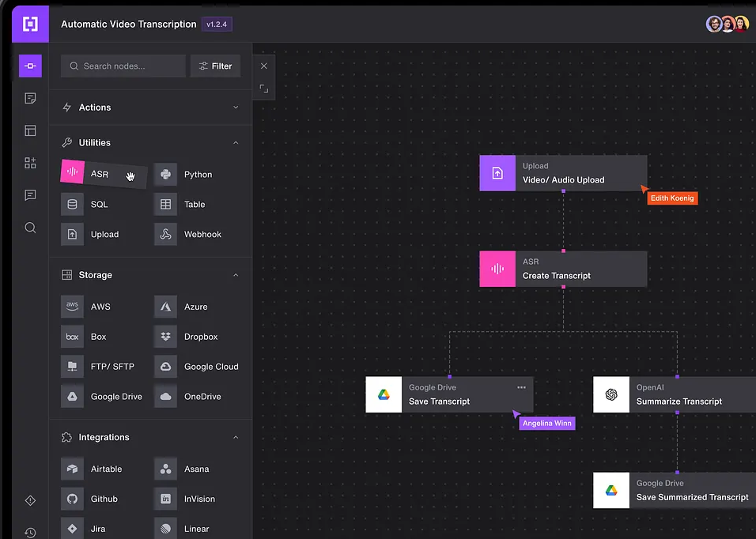Open the Save Transcript node's three-dot menu
The image size is (756, 539).
(x=521, y=387)
